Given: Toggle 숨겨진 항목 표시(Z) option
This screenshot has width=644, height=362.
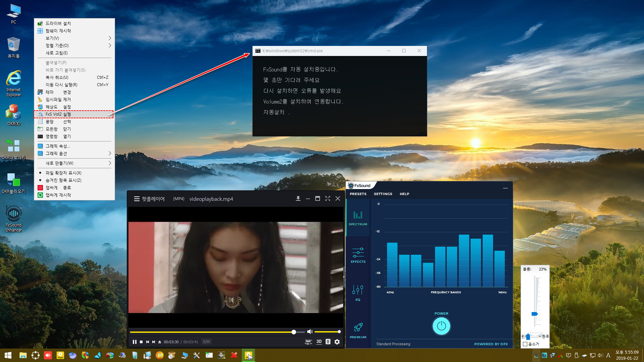Looking at the screenshot, I should (74, 180).
